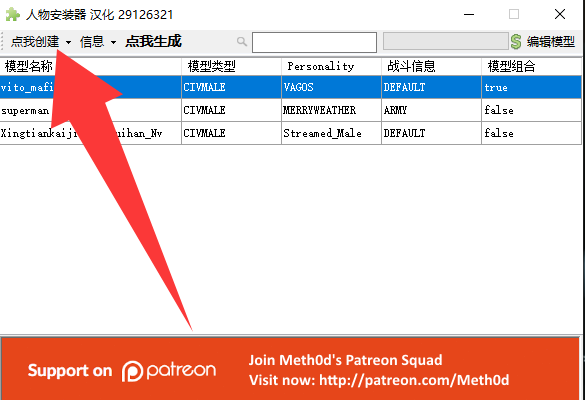Open the 信息 menu
The width and height of the screenshot is (585, 400).
coord(92,41)
